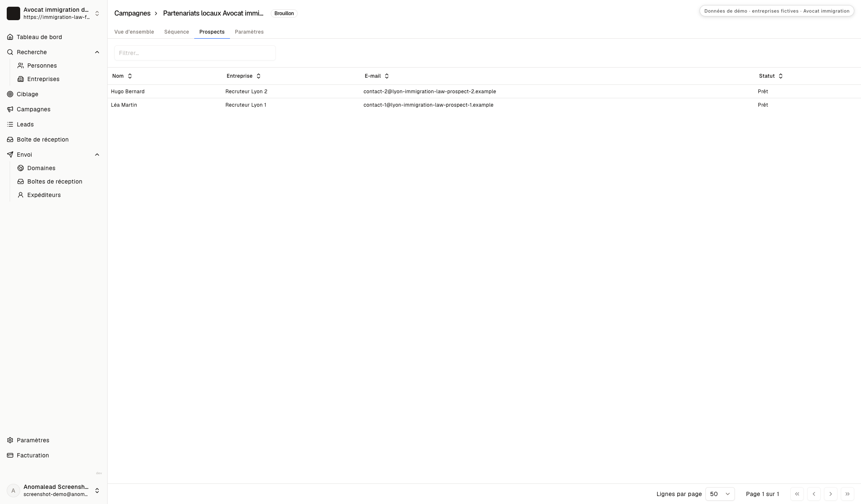Click email contact-2@lyon-immigration-law-prospect-2.example

pyautogui.click(x=430, y=92)
